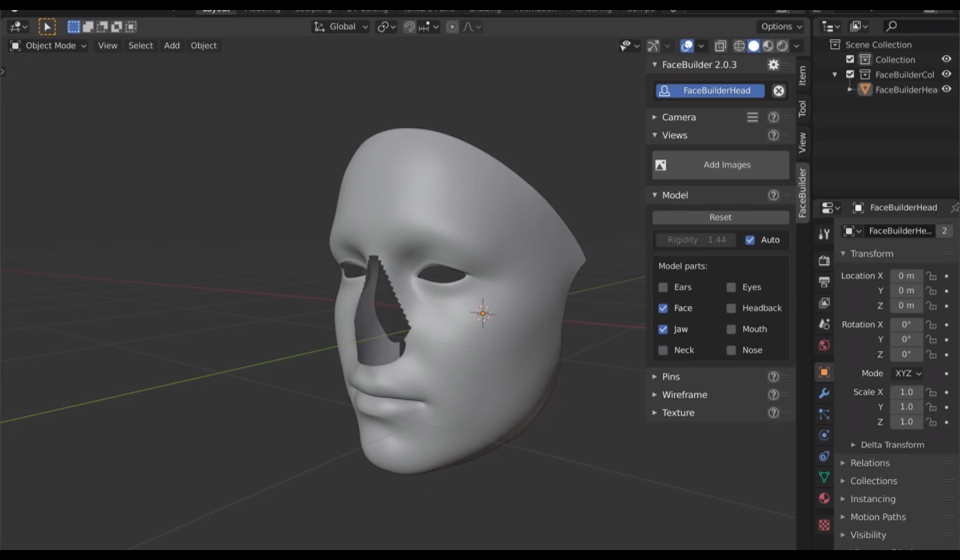Switch to material preview shading

768,46
